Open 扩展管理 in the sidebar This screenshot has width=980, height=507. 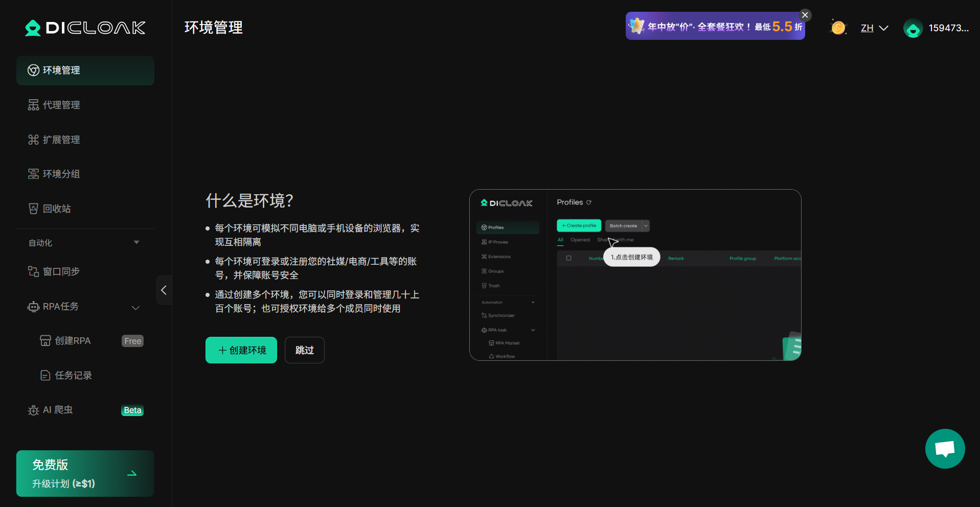85,140
